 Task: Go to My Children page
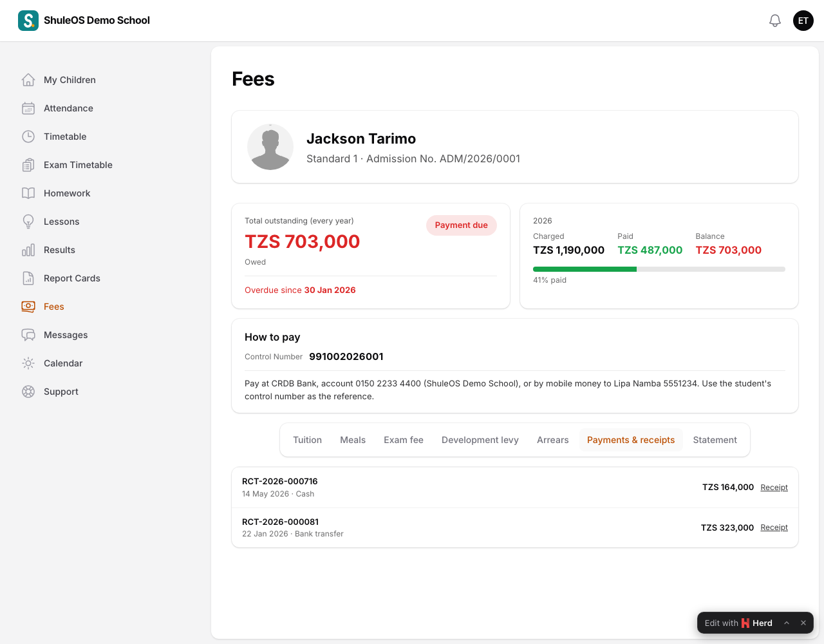pos(70,80)
